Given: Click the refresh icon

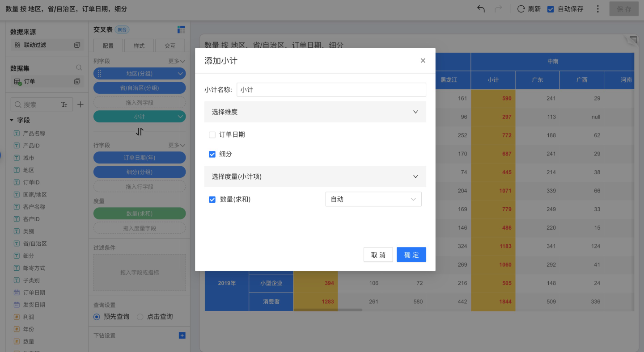Looking at the screenshot, I should pos(521,9).
